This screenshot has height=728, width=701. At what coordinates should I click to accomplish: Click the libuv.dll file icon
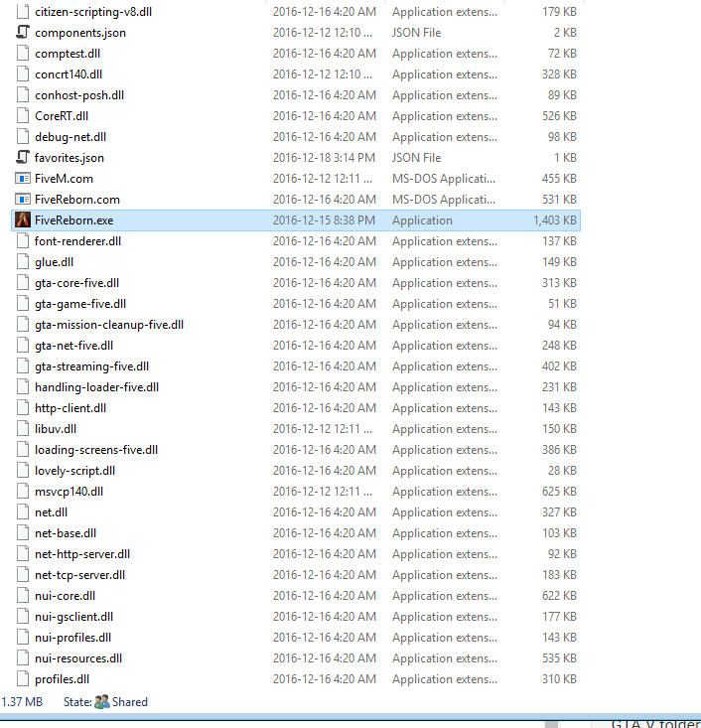[x=23, y=428]
